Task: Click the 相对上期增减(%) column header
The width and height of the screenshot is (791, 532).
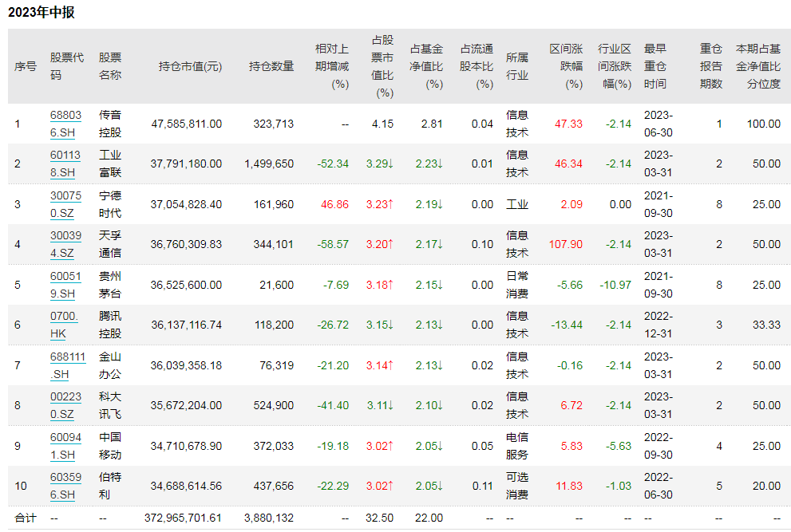Action: pos(331,66)
